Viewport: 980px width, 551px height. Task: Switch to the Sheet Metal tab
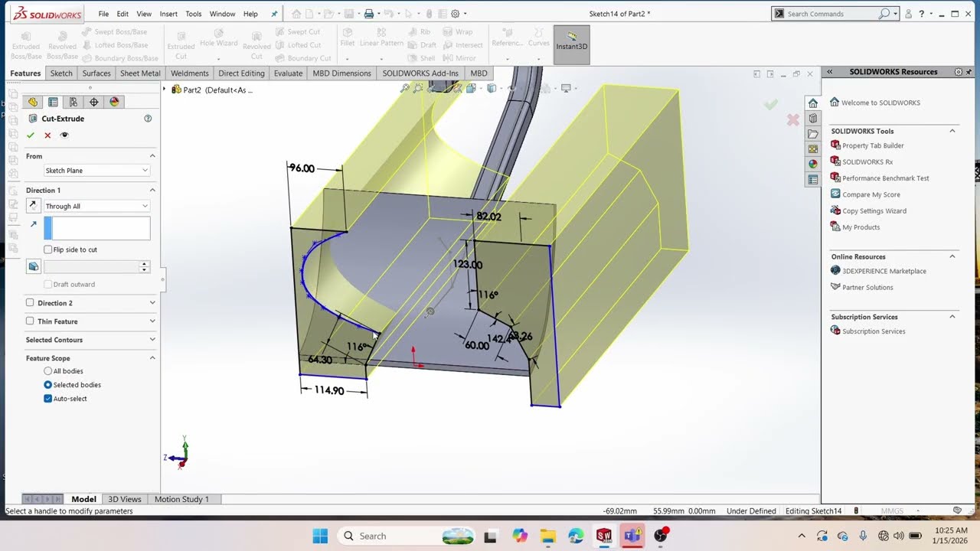(x=140, y=73)
